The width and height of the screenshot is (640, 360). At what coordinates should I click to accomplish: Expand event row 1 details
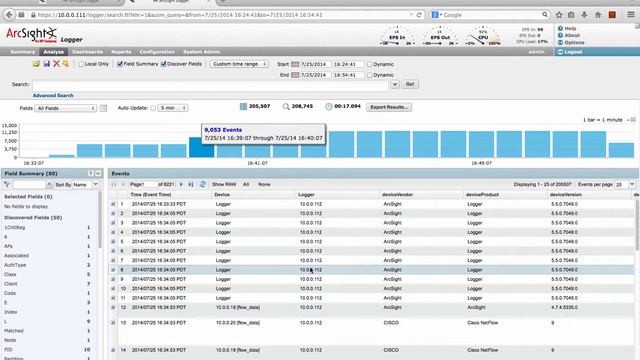(x=113, y=204)
